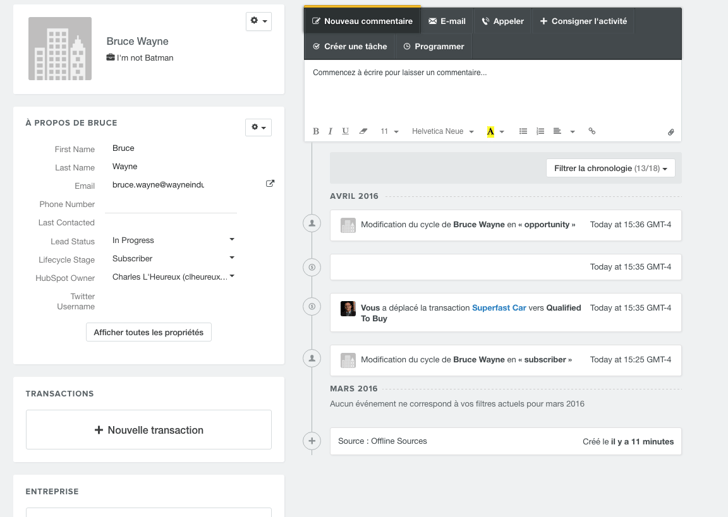Screen dimensions: 728x517
Task: Click the Bold formatting icon
Action: click(x=316, y=131)
